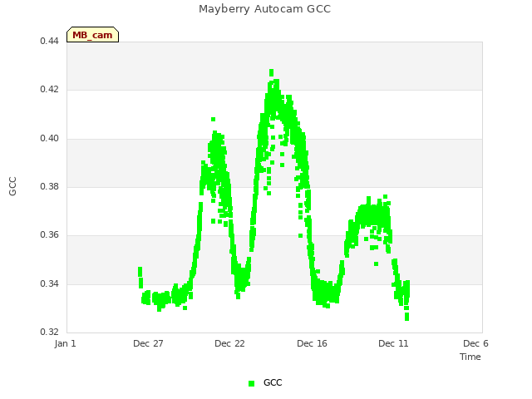Click the Jan 1 x-axis label
Screen dimensions: 532x399
(x=65, y=343)
